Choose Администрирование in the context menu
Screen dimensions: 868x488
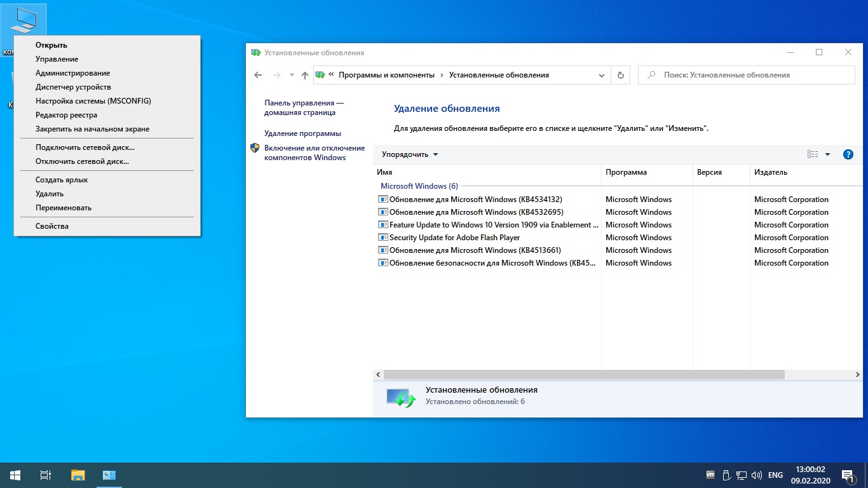point(107,73)
